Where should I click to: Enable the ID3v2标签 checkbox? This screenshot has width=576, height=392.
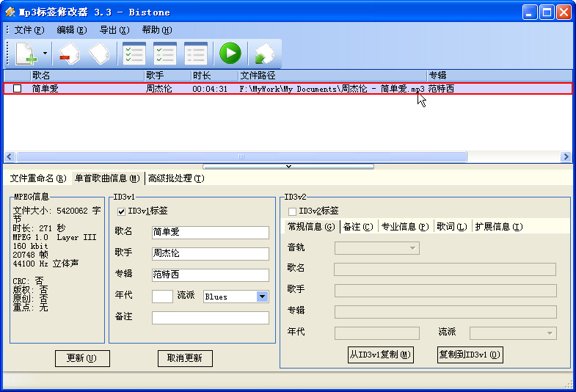[292, 211]
